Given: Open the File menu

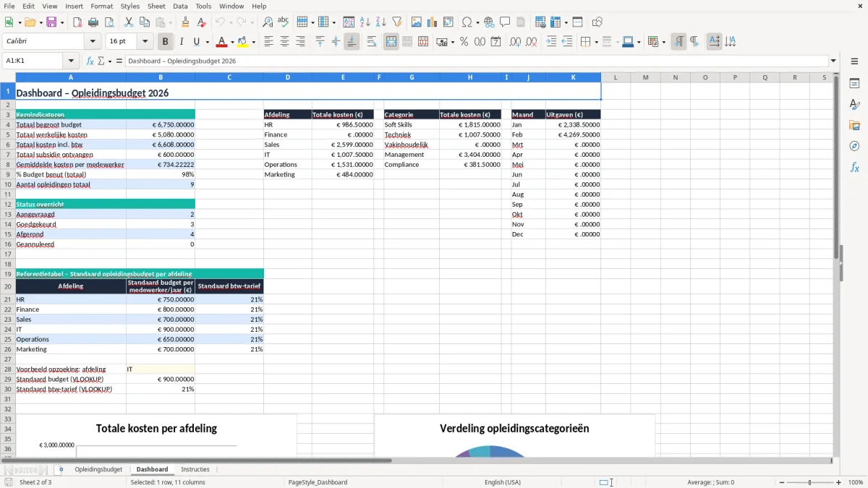Looking at the screenshot, I should pos(9,6).
